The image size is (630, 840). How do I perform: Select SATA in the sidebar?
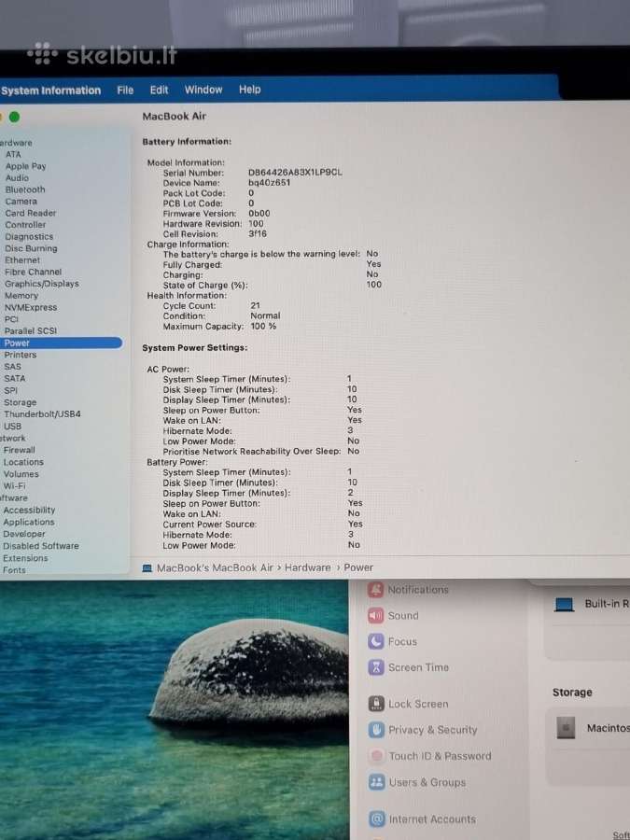click(x=14, y=378)
